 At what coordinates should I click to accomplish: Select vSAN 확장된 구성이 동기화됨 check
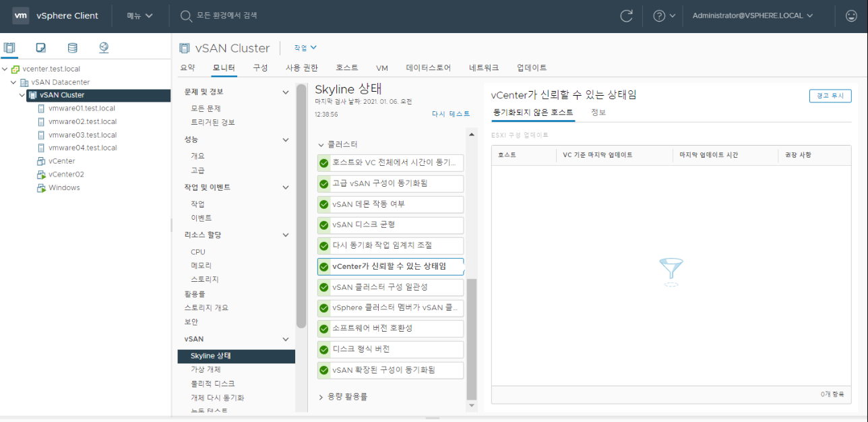click(390, 371)
